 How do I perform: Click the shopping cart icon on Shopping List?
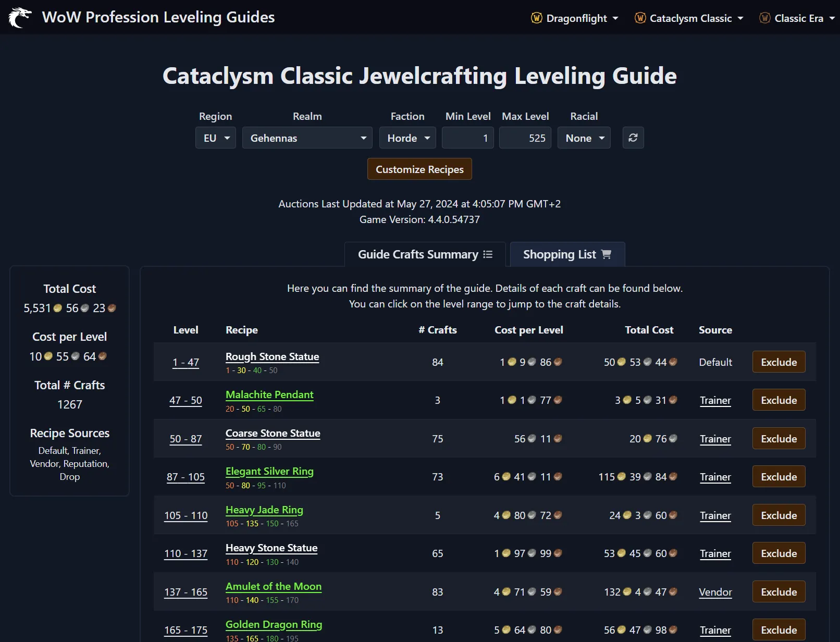pyautogui.click(x=606, y=254)
